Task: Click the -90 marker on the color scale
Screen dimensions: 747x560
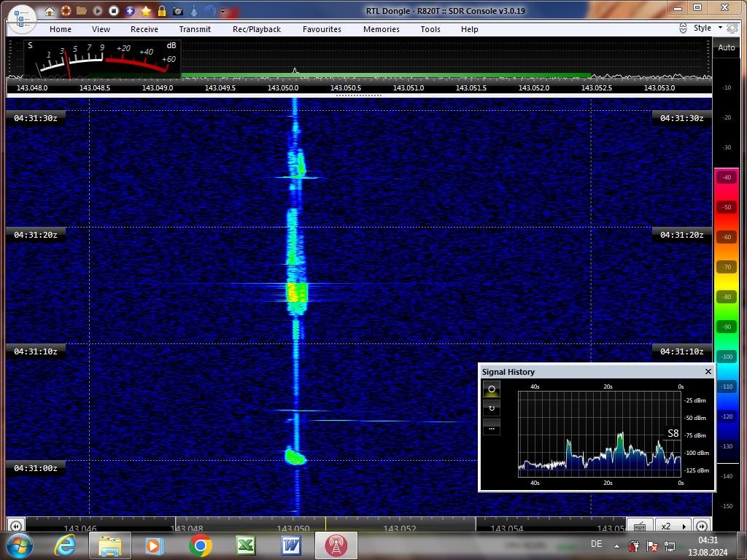Action: (727, 327)
